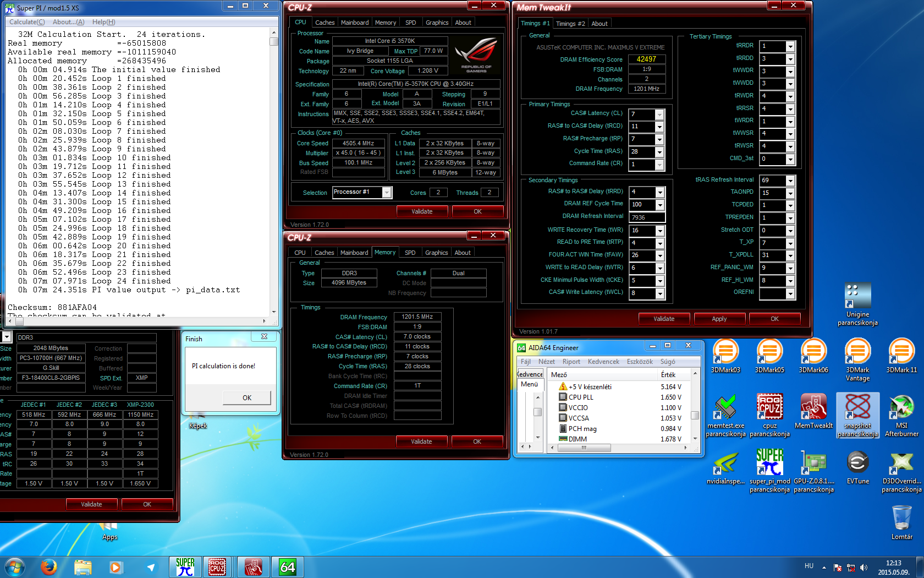The image size is (924, 578).
Task: Launch MemTweakIt desktop icon
Action: 813,412
